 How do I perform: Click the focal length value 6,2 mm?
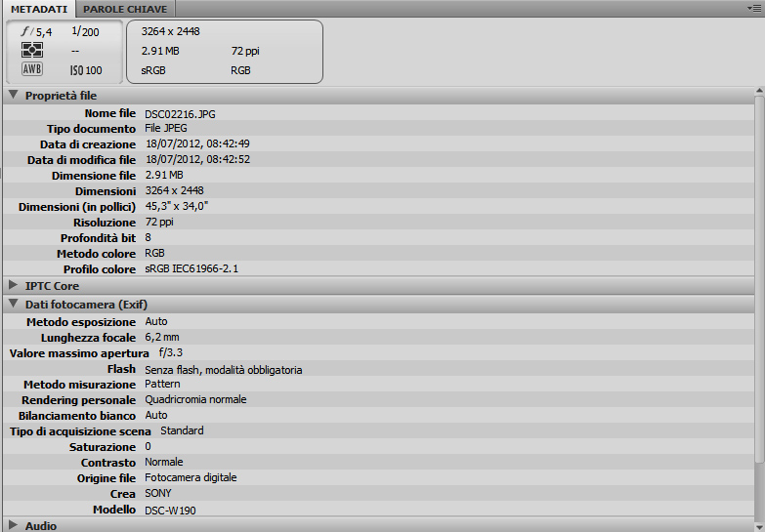pyautogui.click(x=162, y=337)
